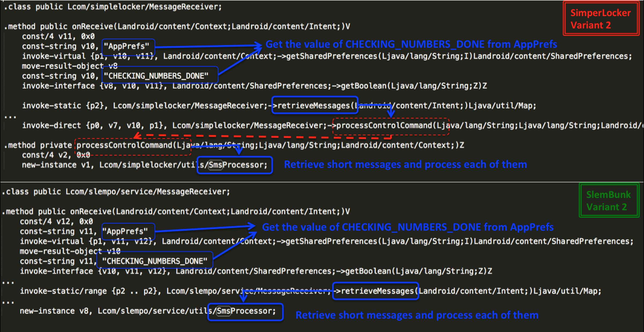
Task: Click the .class public Lcom/slempo/service/MessageReceiver line
Action: tap(116, 192)
